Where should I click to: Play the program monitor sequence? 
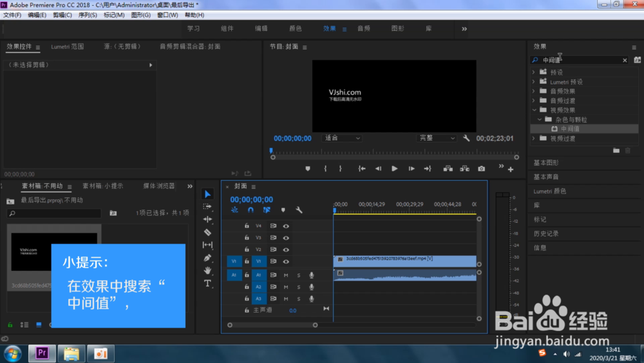click(x=394, y=168)
